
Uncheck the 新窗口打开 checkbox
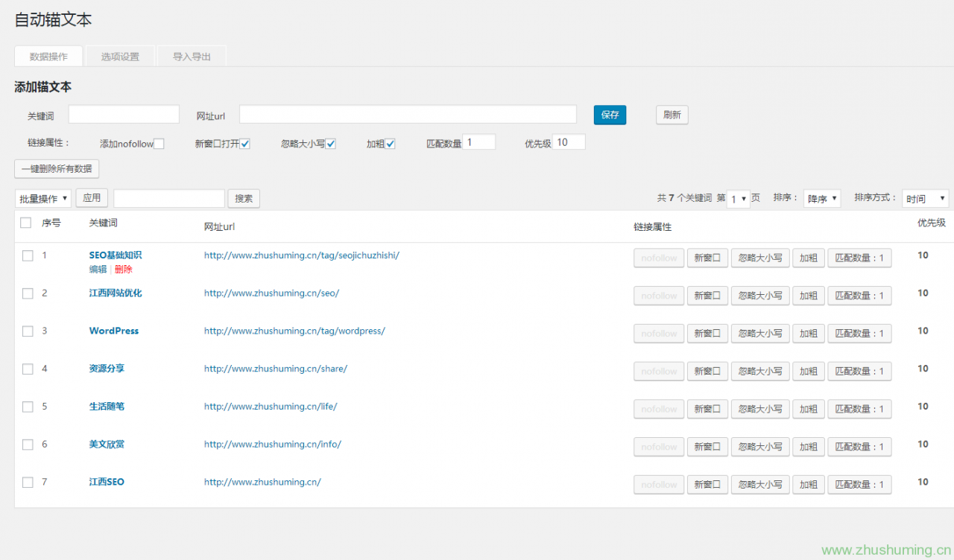244,144
